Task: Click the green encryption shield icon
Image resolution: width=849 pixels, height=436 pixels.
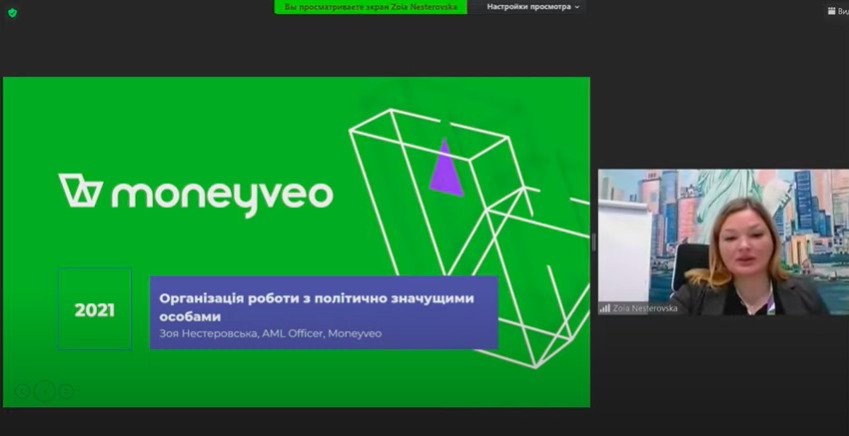Action: tap(12, 12)
